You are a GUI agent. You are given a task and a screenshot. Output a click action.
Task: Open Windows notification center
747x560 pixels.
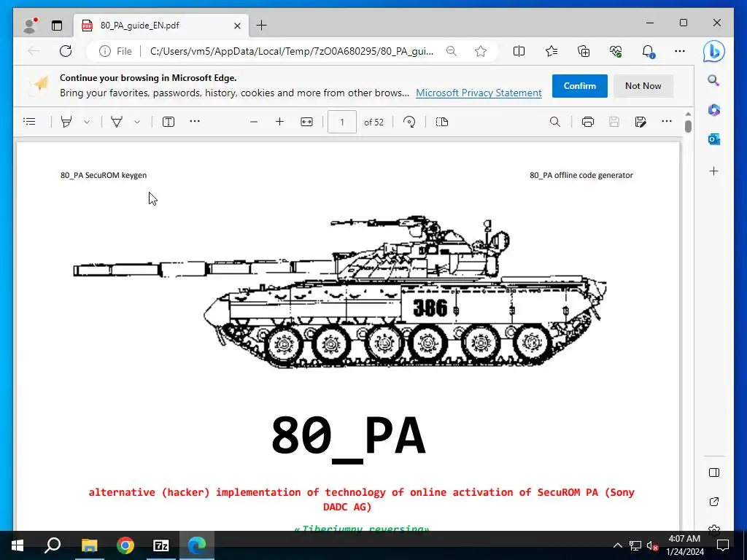[x=723, y=545]
